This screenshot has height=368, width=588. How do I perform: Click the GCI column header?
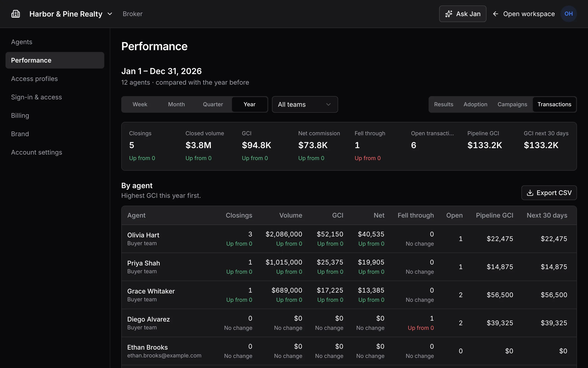tap(337, 216)
